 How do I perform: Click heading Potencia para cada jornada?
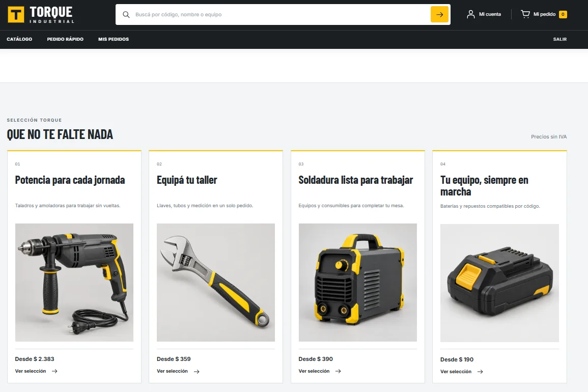tap(70, 180)
